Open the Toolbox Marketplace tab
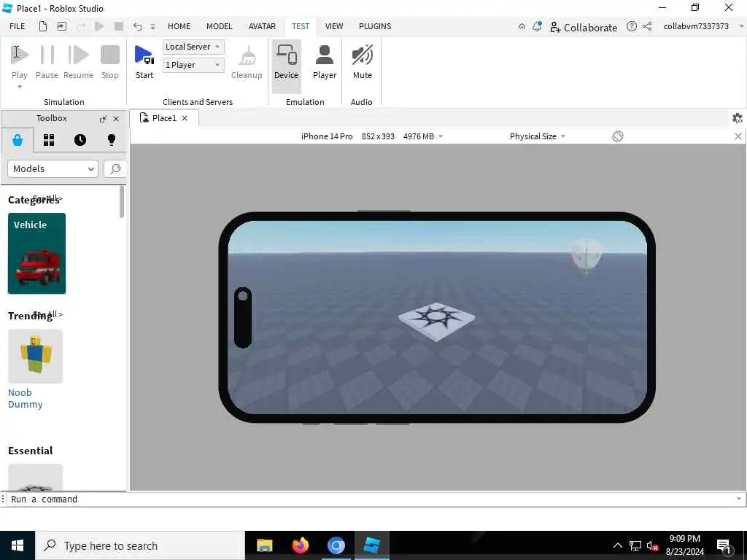The image size is (747, 560). click(18, 140)
